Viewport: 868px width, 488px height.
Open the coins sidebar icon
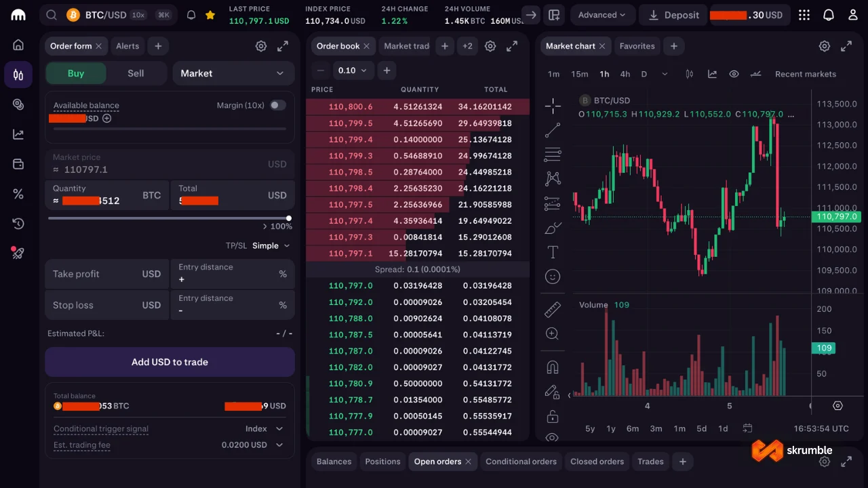18,104
